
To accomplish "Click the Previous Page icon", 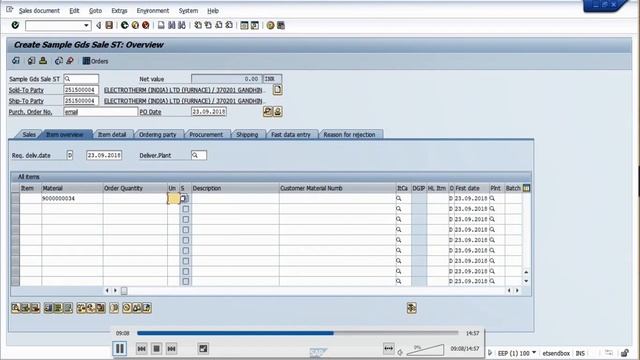I will coord(208,25).
